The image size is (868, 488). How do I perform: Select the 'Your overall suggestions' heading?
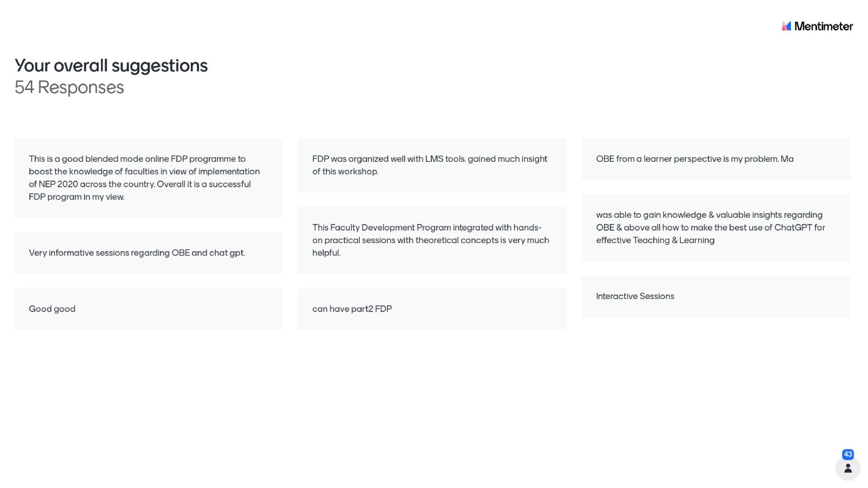(x=111, y=66)
